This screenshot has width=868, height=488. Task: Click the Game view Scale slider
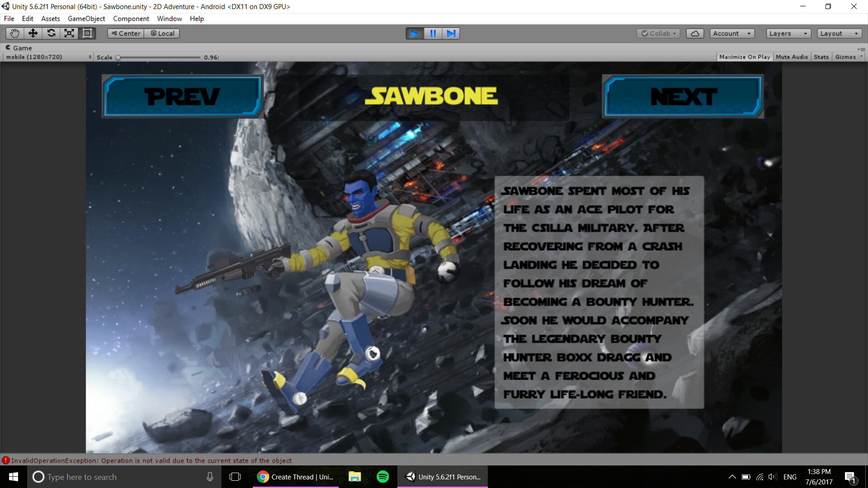[158, 57]
